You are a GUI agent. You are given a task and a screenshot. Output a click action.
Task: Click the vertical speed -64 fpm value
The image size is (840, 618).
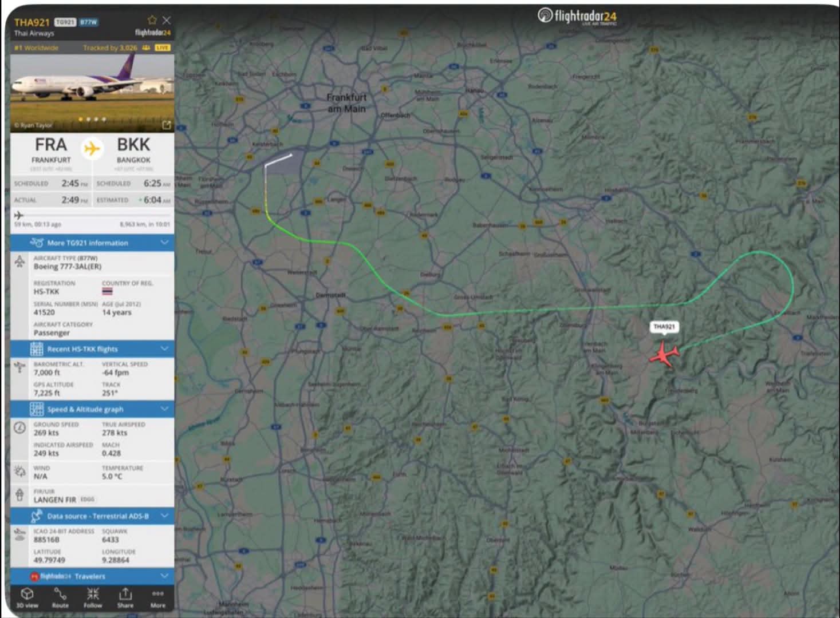tap(115, 373)
